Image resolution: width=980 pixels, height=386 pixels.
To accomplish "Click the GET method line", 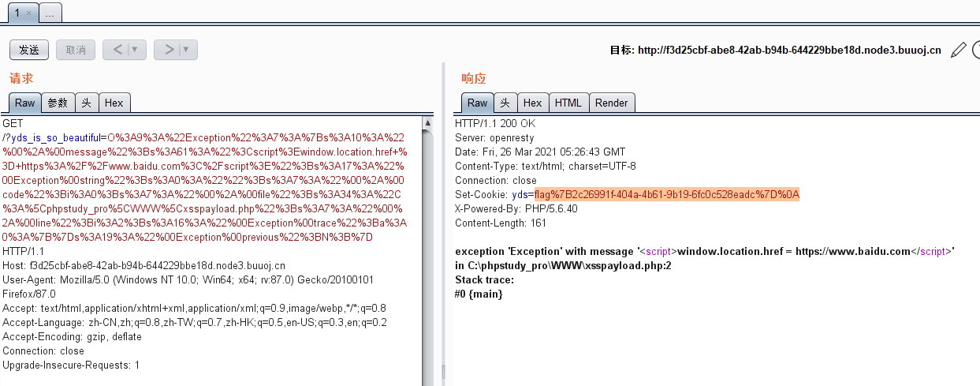I will [x=13, y=123].
